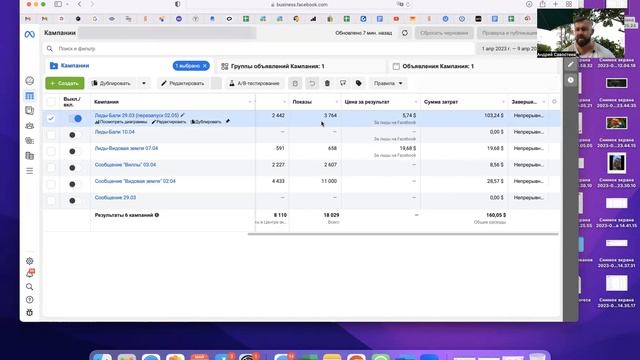The image size is (640, 360).
Task: Open the Лиды-Видовая земля 07.04 campaign link
Action: (x=126, y=148)
